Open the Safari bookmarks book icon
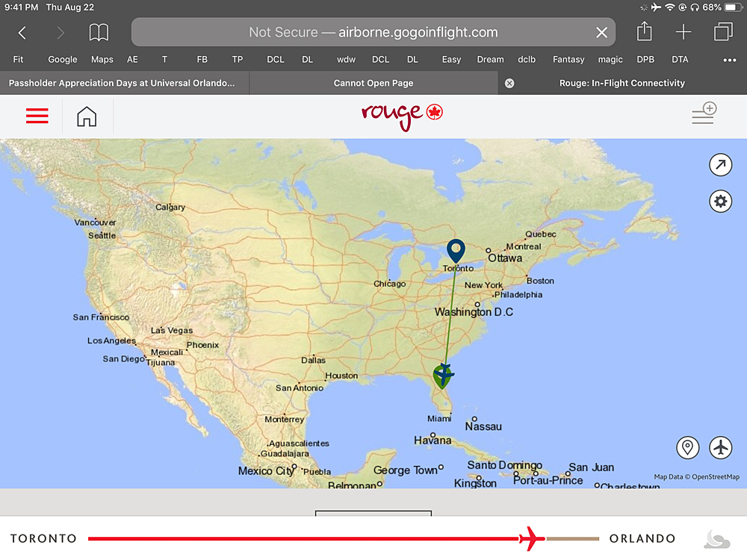The height and width of the screenshot is (560, 747). pyautogui.click(x=99, y=32)
